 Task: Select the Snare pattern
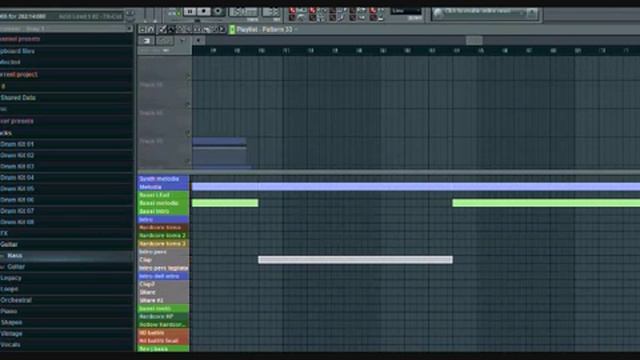point(163,292)
